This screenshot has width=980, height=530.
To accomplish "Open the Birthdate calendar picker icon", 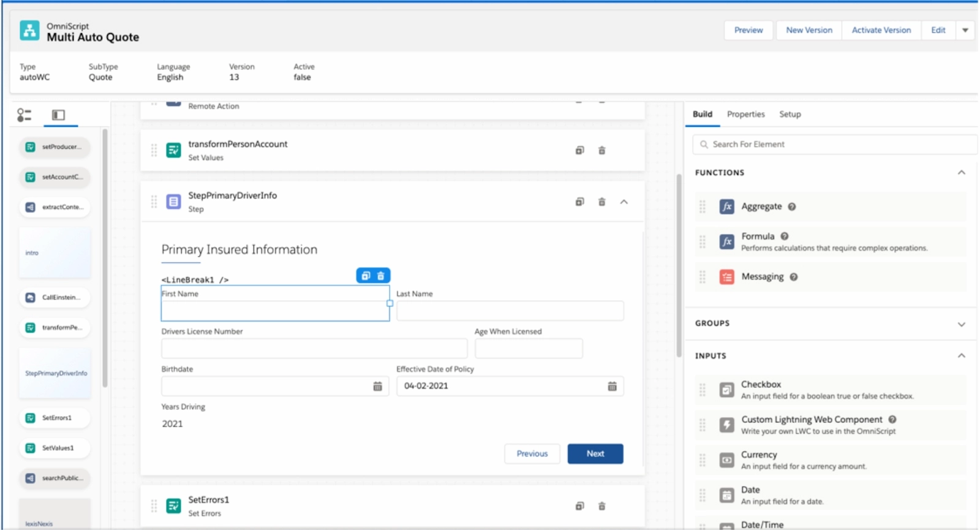I will (377, 386).
